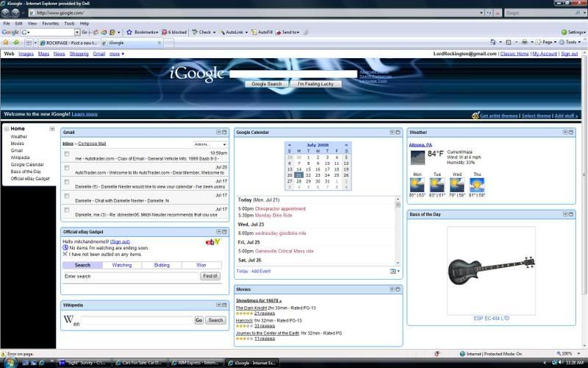The width and height of the screenshot is (588, 368).
Task: Open the Google Toolbar search box dropdown
Action: [x=77, y=32]
